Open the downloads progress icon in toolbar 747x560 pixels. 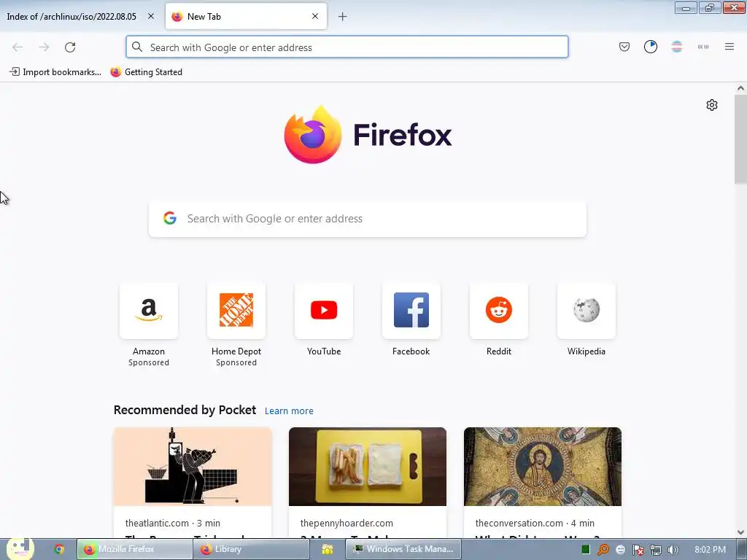coord(650,47)
